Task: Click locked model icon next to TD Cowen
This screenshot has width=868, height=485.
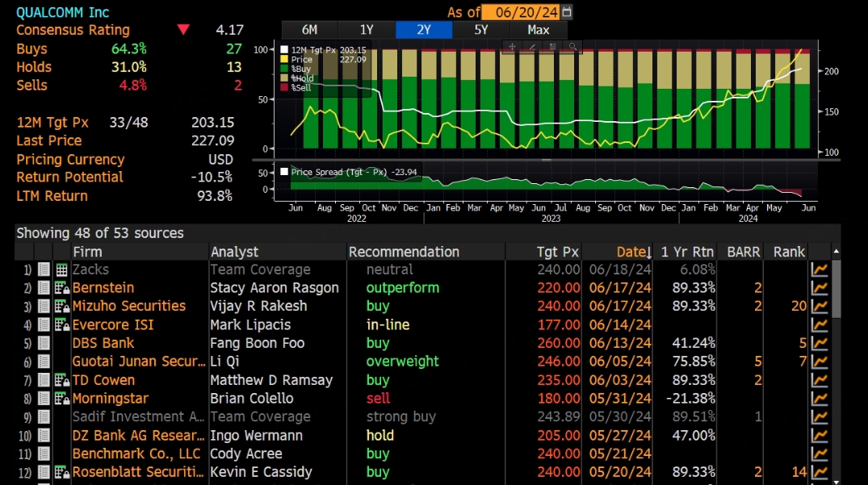Action: (x=61, y=380)
